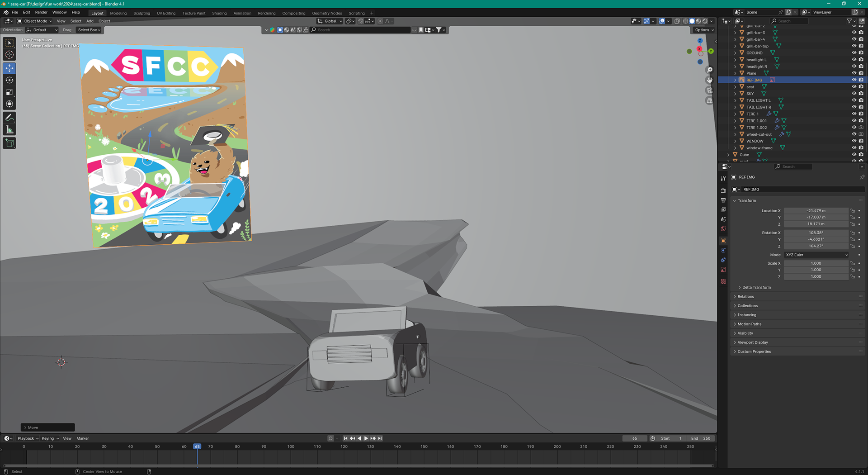Expand the Viewport Display panel

(x=752, y=342)
